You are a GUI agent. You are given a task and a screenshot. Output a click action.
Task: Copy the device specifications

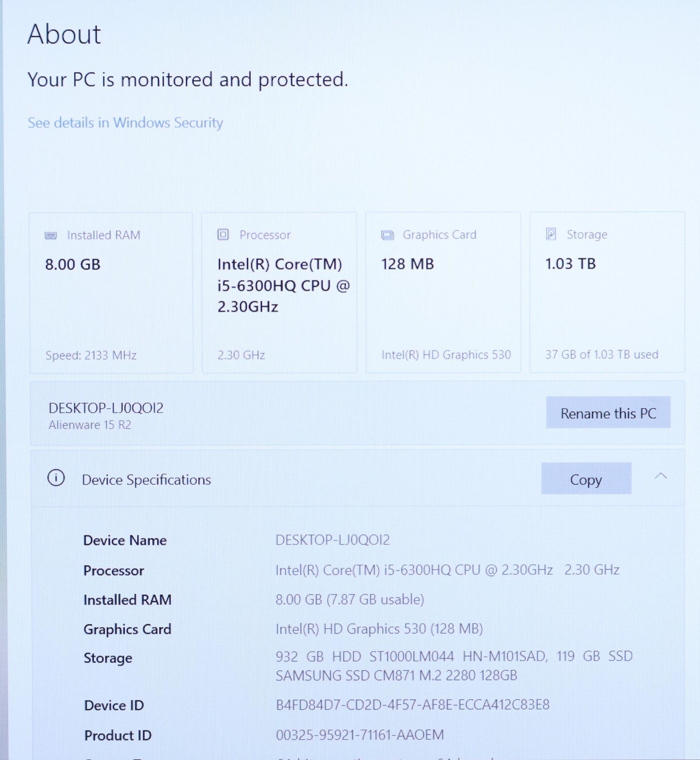586,478
